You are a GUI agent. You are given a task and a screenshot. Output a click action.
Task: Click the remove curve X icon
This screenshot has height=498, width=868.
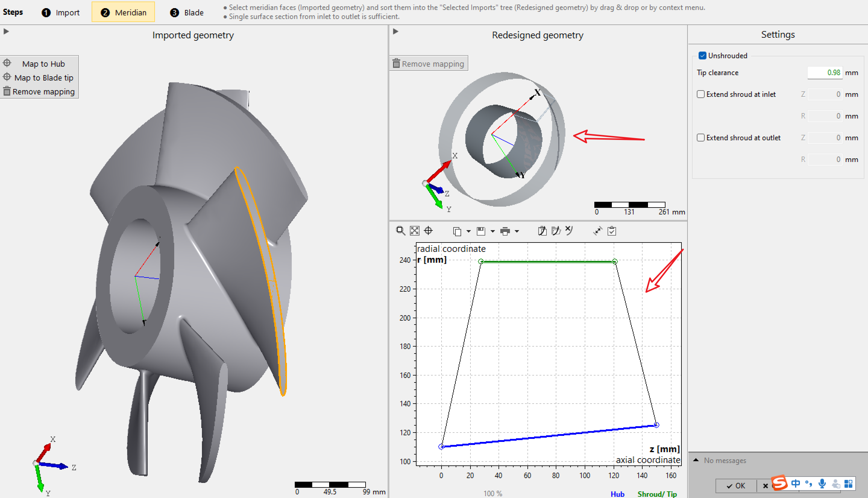pyautogui.click(x=569, y=230)
